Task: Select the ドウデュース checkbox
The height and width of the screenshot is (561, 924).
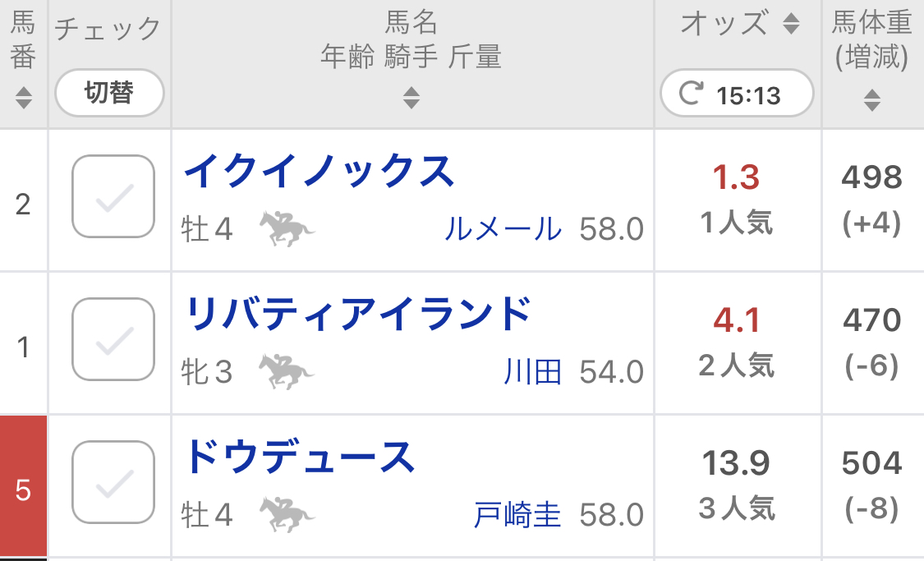Action: tap(113, 483)
